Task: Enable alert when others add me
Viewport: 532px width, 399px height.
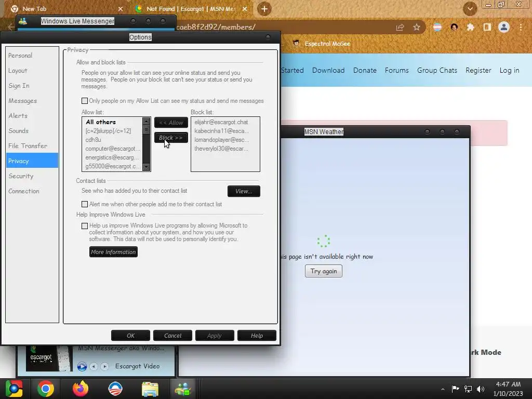Action: tap(85, 204)
